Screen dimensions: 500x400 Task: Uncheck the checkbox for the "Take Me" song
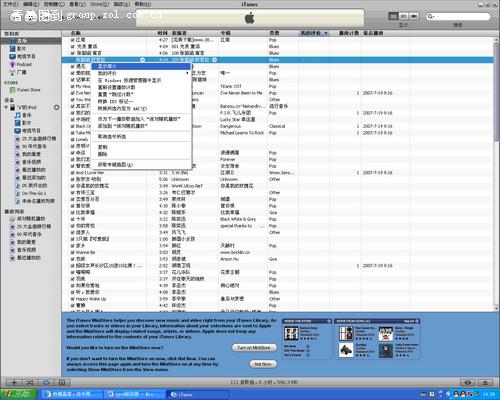[73, 133]
